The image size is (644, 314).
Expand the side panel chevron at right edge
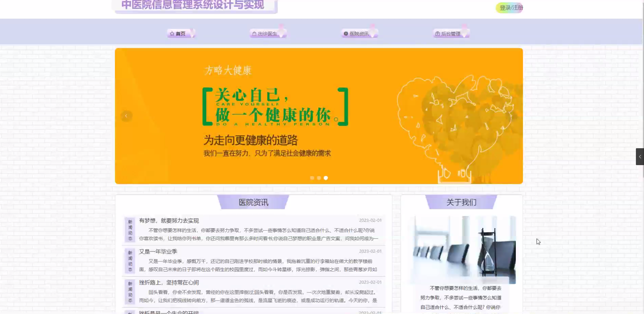click(640, 157)
